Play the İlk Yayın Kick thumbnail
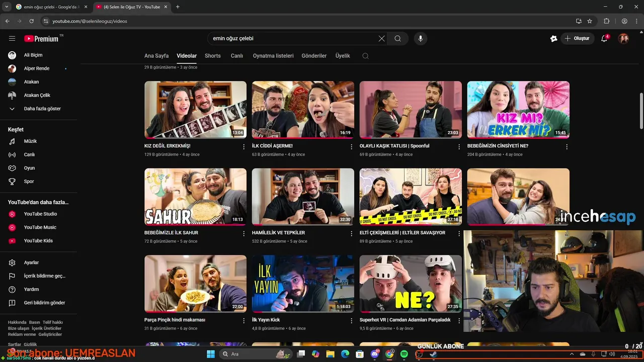Viewport: 644px width, 362px height. [x=303, y=284]
